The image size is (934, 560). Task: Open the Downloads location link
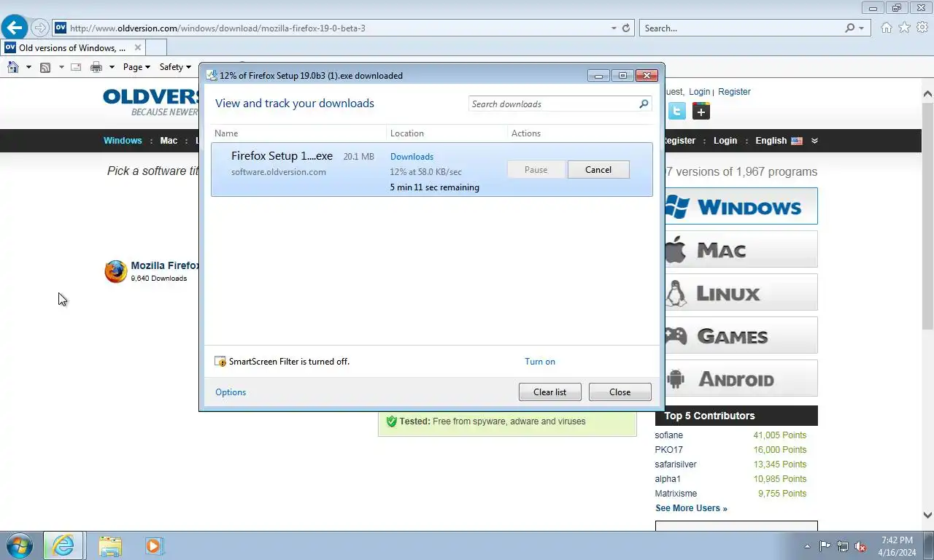412,157
